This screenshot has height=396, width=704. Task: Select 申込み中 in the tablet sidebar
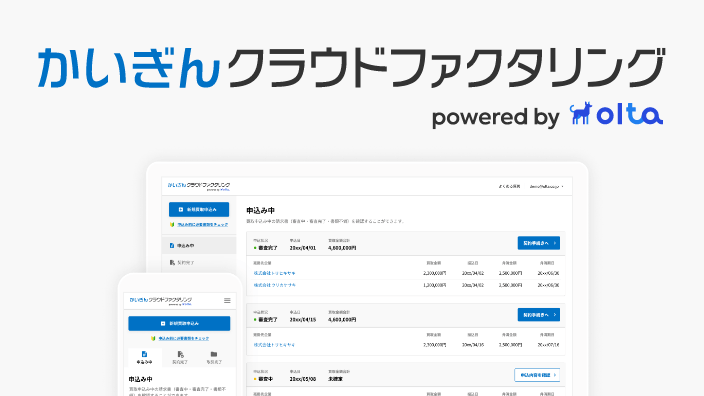click(199, 246)
